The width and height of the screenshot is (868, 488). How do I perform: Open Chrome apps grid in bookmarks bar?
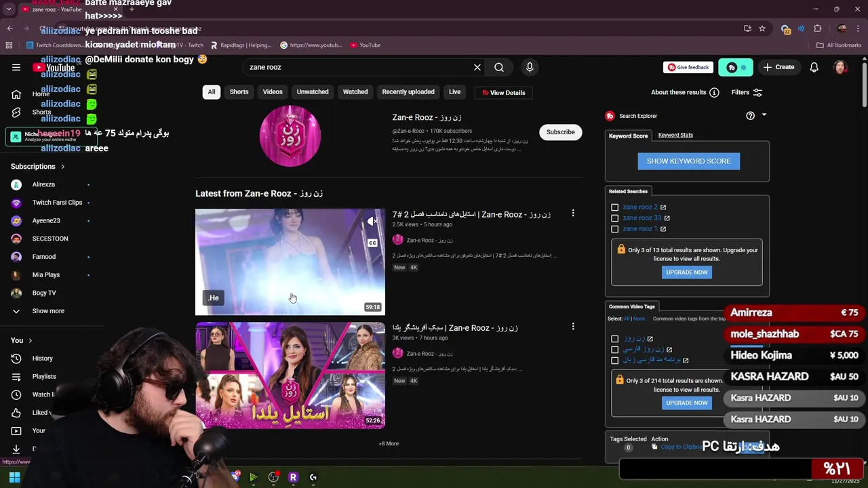(9, 45)
